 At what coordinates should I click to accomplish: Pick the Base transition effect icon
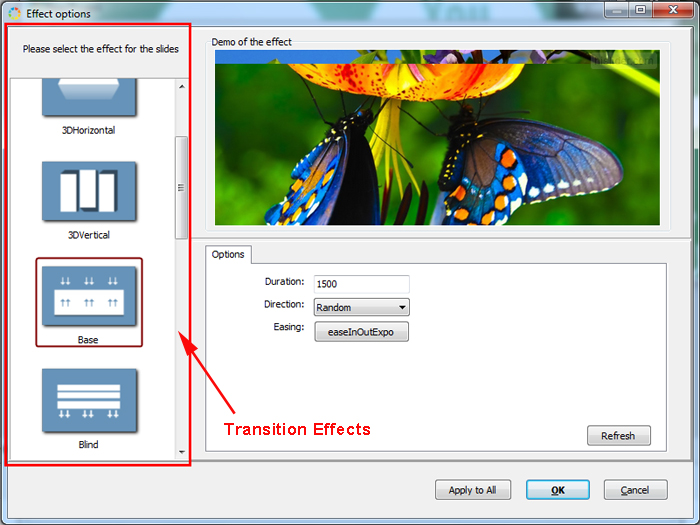click(x=89, y=295)
